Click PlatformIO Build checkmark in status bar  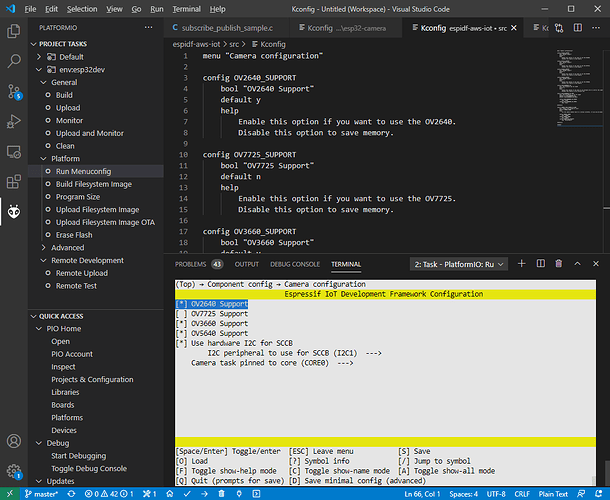(x=187, y=494)
